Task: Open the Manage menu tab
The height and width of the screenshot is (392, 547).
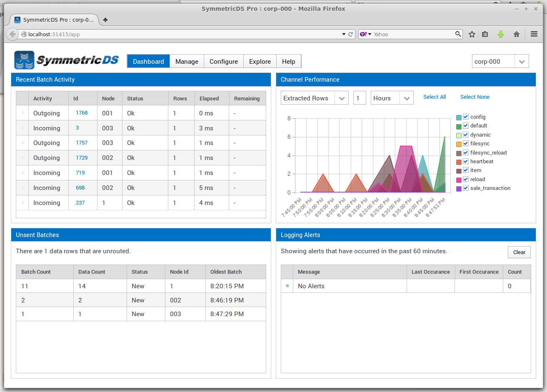Action: 187,62
